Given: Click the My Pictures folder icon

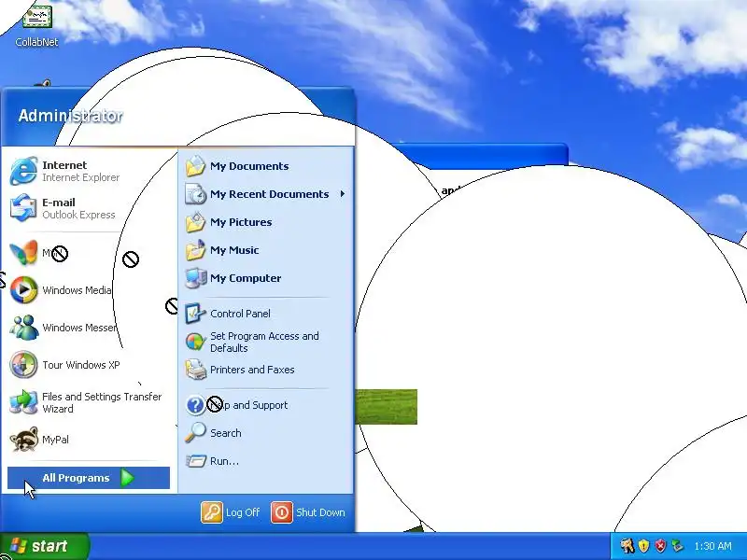Looking at the screenshot, I should pos(195,222).
